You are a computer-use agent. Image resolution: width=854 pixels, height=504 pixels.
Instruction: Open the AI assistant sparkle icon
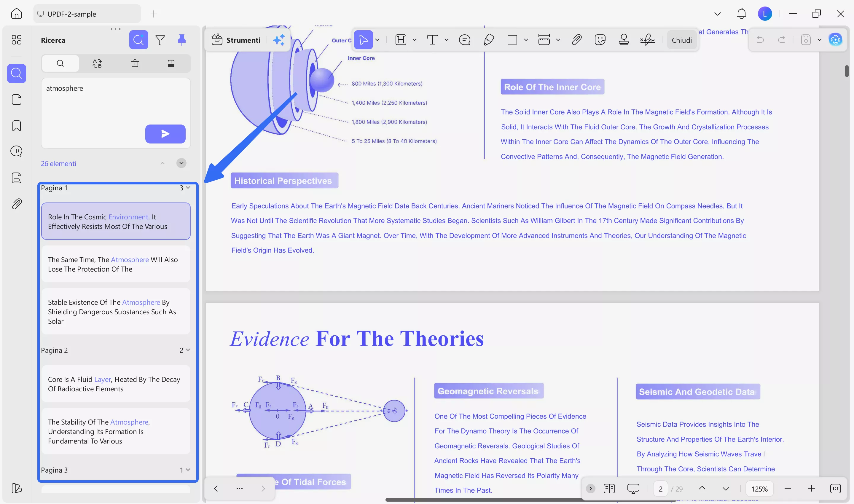[x=278, y=40]
